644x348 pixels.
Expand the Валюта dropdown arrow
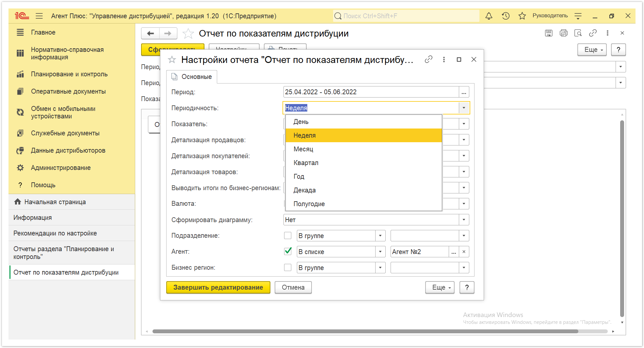464,204
